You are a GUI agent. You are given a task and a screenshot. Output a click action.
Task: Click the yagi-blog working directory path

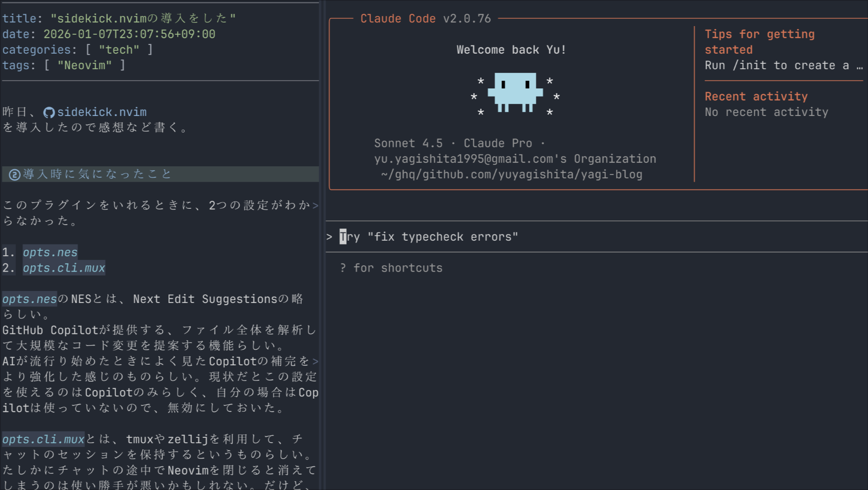[x=512, y=174]
